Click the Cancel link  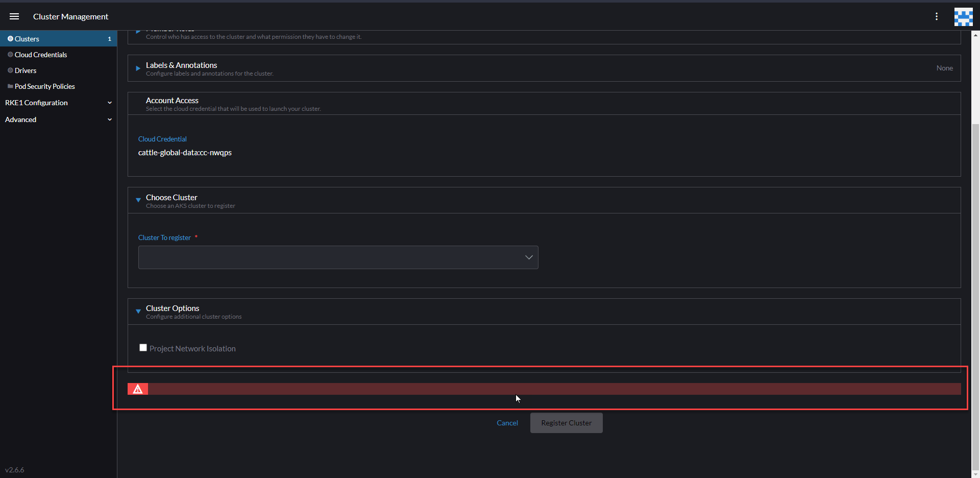pyautogui.click(x=507, y=422)
